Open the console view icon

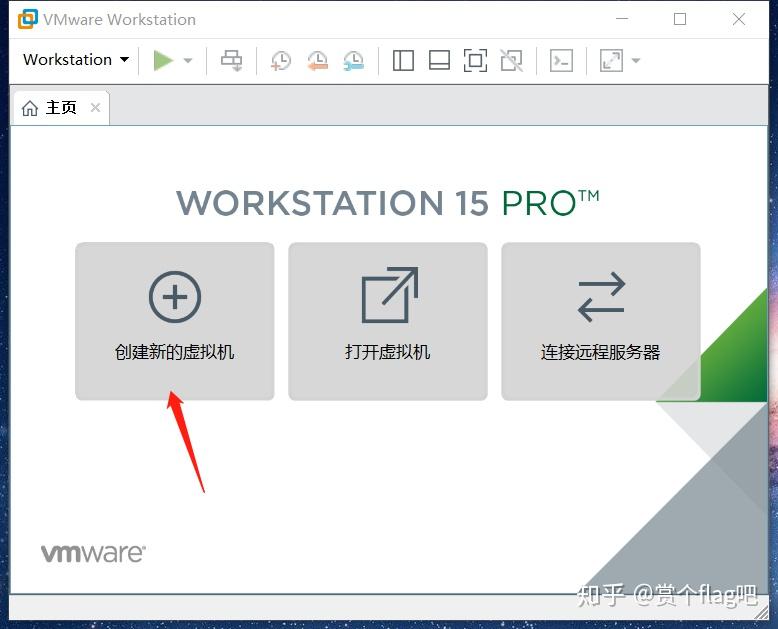pyautogui.click(x=561, y=61)
